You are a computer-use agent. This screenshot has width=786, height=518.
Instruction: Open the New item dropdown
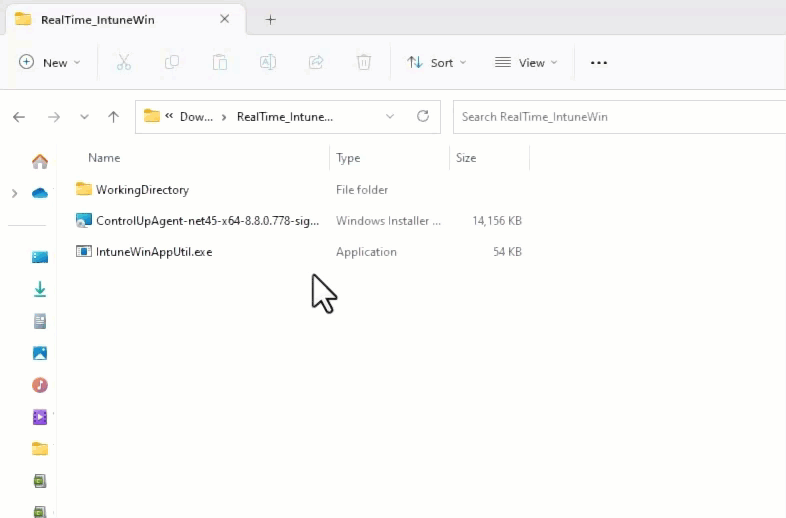pyautogui.click(x=49, y=63)
